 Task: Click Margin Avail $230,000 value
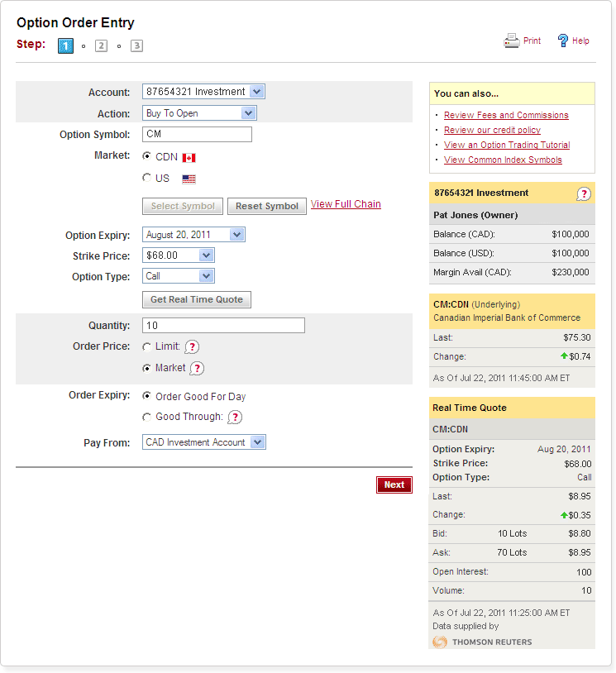[x=570, y=272]
